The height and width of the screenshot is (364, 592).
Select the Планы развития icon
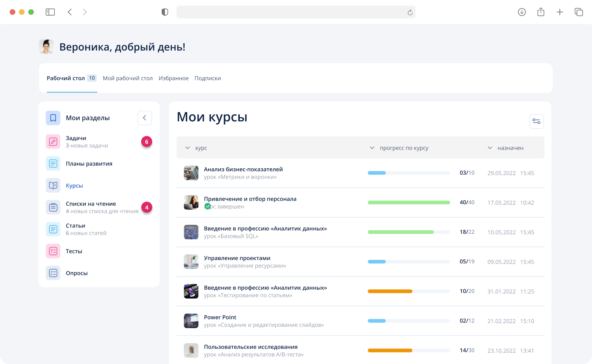53,163
